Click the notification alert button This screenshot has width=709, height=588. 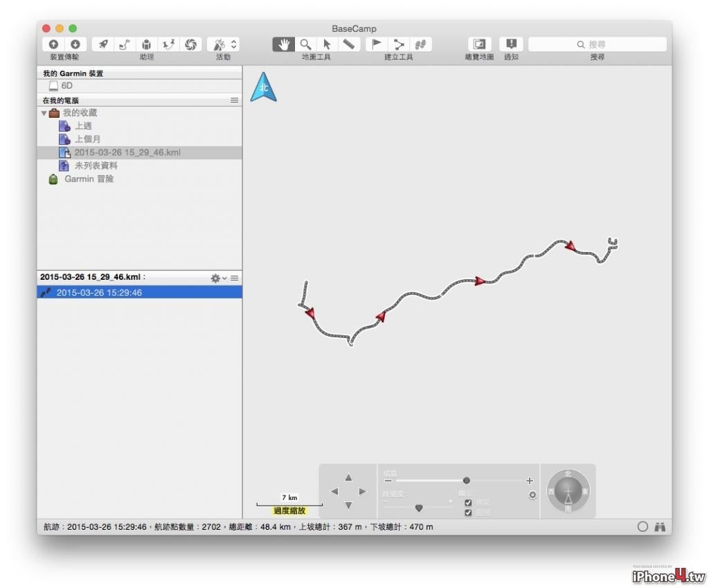pyautogui.click(x=511, y=44)
